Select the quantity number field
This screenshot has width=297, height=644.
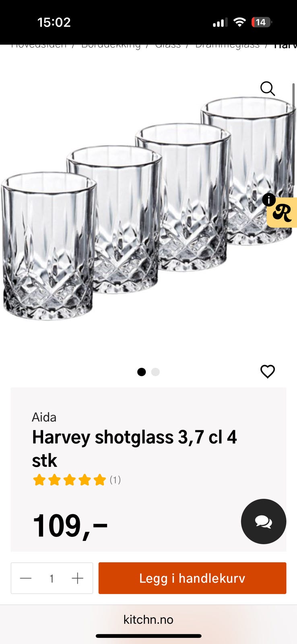pos(52,578)
